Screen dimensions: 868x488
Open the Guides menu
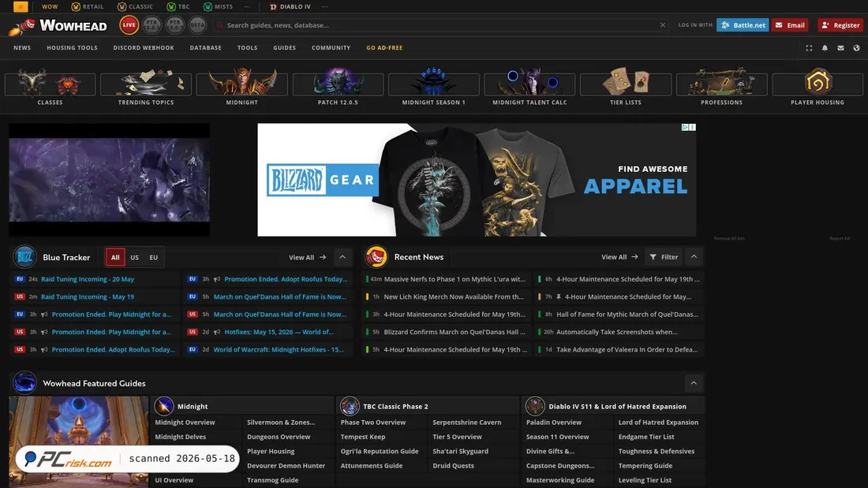point(285,47)
